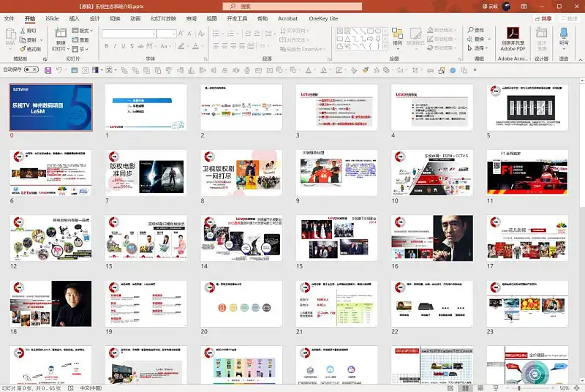Click the star shape icon in quick access toolbar
The width and height of the screenshot is (585, 392).
coord(376,70)
